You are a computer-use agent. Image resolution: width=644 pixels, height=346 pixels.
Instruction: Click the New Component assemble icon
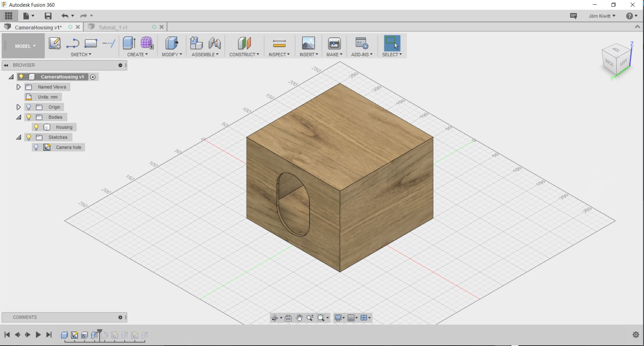(x=196, y=43)
